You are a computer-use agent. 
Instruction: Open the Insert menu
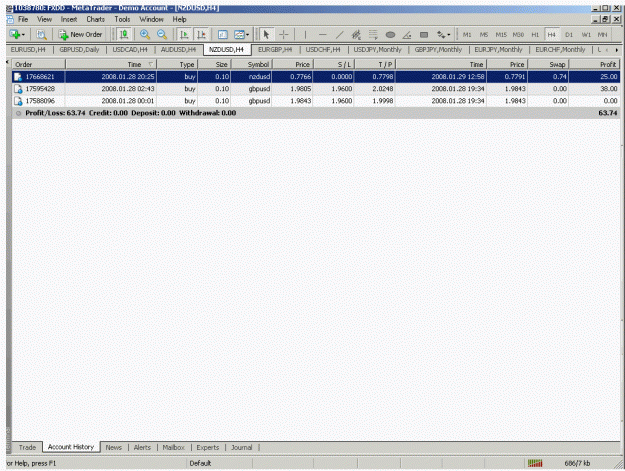(x=69, y=19)
